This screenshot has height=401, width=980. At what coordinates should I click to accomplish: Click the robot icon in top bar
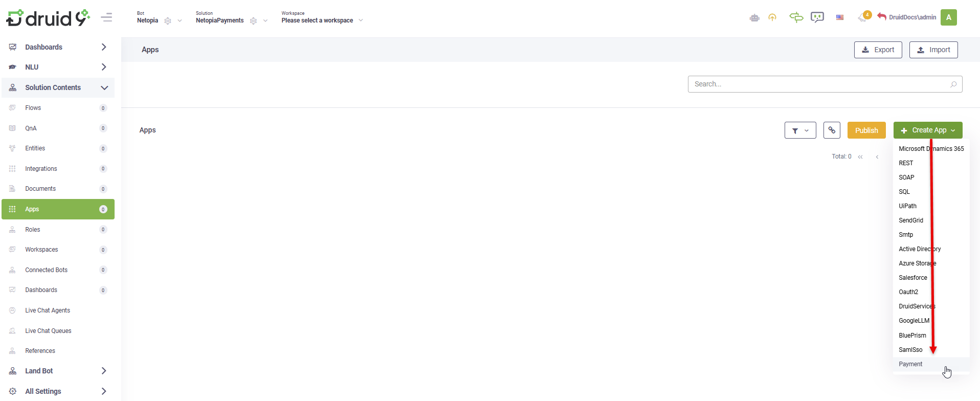[754, 18]
